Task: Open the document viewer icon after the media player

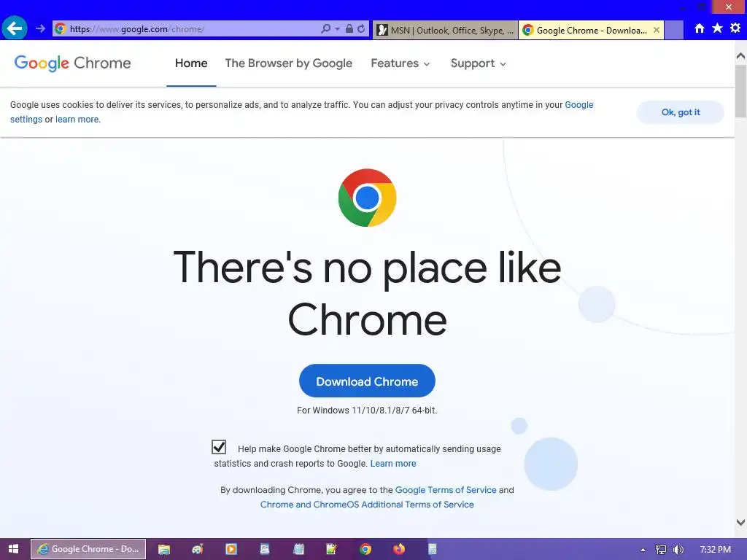Action: [x=265, y=549]
